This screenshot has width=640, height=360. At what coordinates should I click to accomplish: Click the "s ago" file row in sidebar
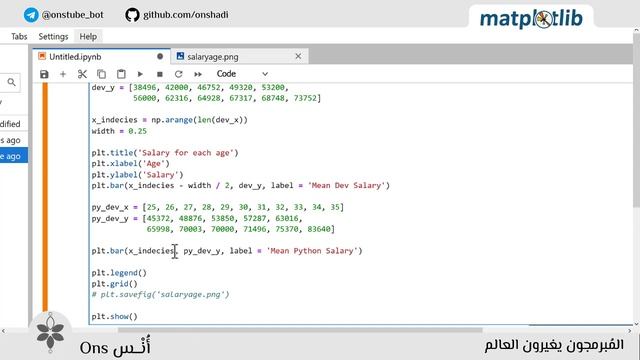(14, 140)
